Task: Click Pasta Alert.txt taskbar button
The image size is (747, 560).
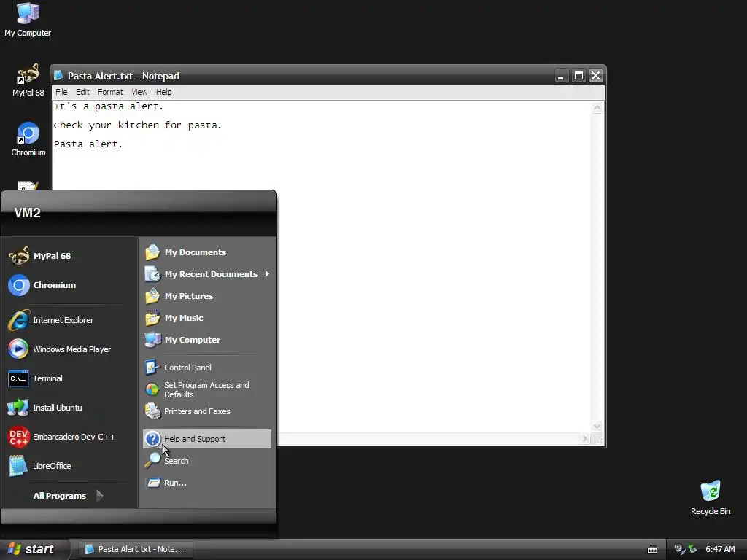Action: click(x=135, y=549)
